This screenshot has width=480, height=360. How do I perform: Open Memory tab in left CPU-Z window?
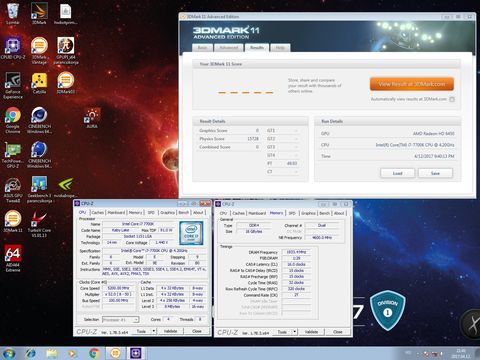tap(135, 212)
